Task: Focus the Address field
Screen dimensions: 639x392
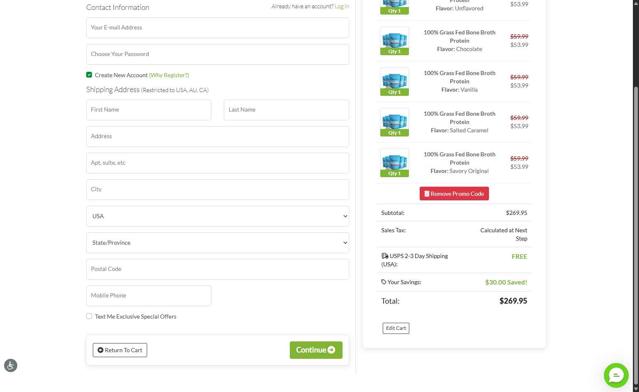Action: coord(218,137)
